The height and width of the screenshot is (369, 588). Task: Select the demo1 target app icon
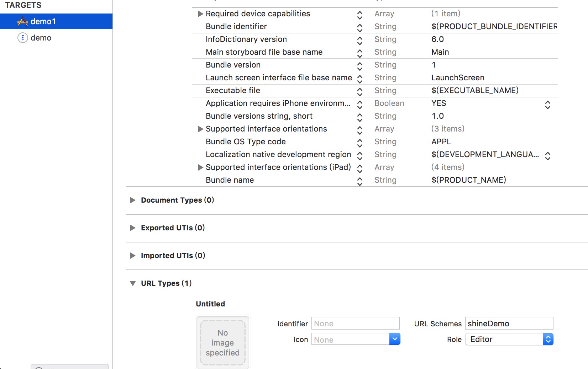pyautogui.click(x=23, y=22)
